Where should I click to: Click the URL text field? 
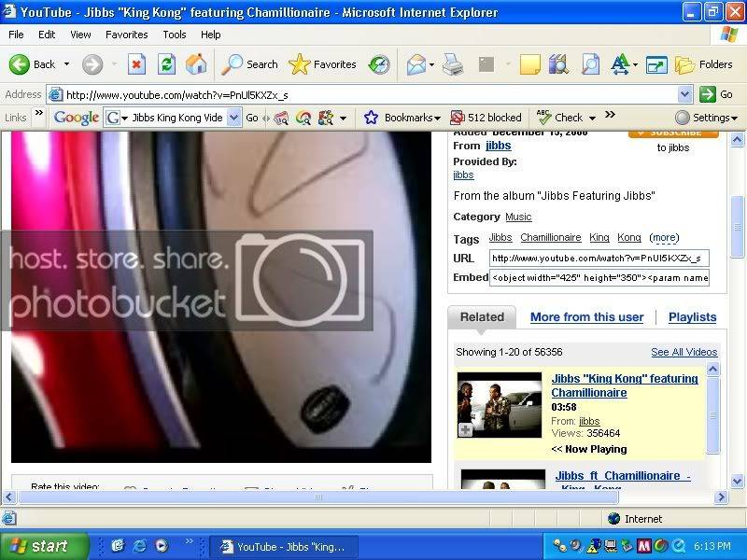pyautogui.click(x=599, y=259)
